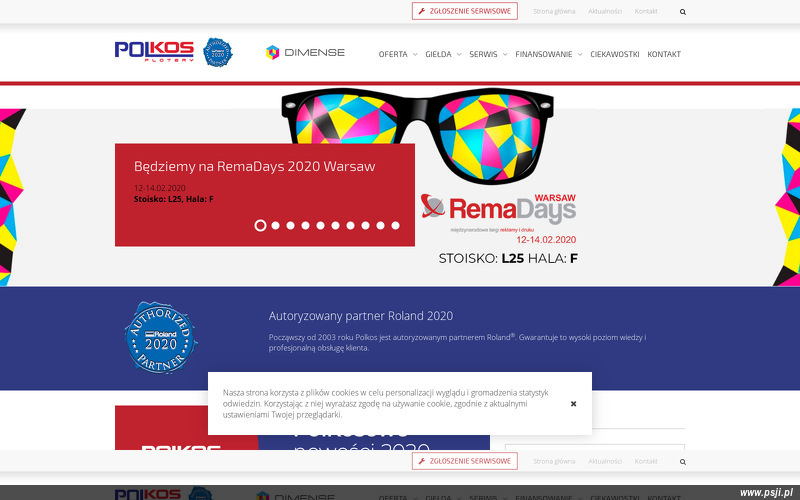The height and width of the screenshot is (500, 800).
Task: Open the Giełda menu item
Action: [x=438, y=54]
